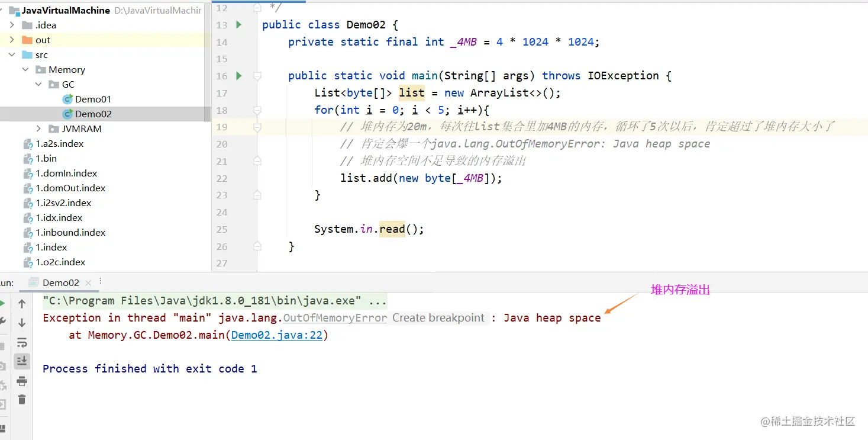Screen dimensions: 868x440
Task: Click the src folder icon
Action: (27, 55)
